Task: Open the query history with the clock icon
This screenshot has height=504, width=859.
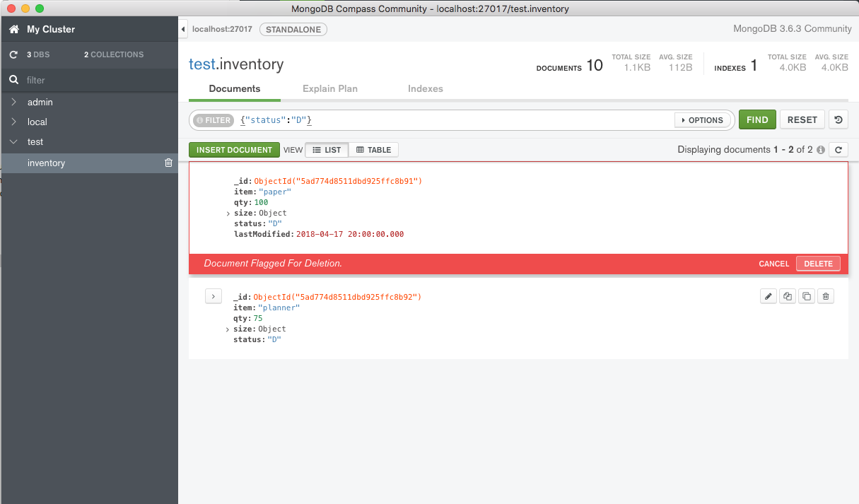Action: (x=838, y=119)
